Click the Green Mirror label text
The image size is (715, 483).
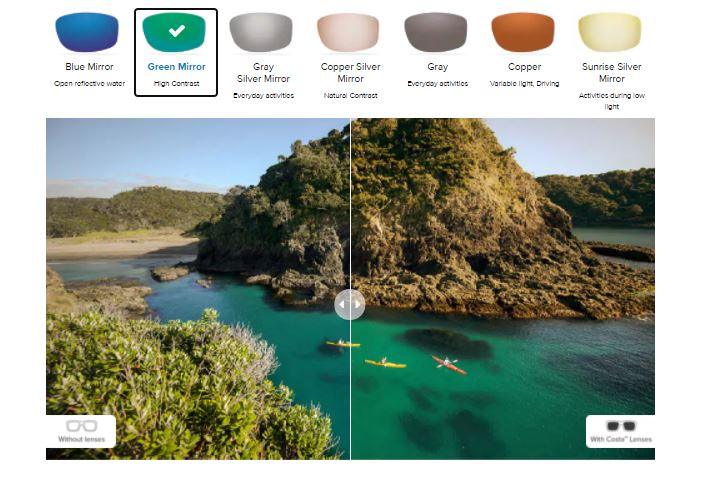(x=176, y=67)
